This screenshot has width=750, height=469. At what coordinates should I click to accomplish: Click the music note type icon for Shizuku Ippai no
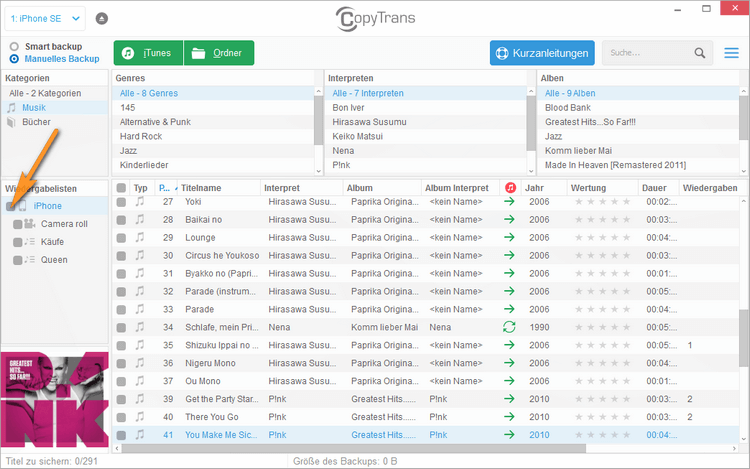140,345
